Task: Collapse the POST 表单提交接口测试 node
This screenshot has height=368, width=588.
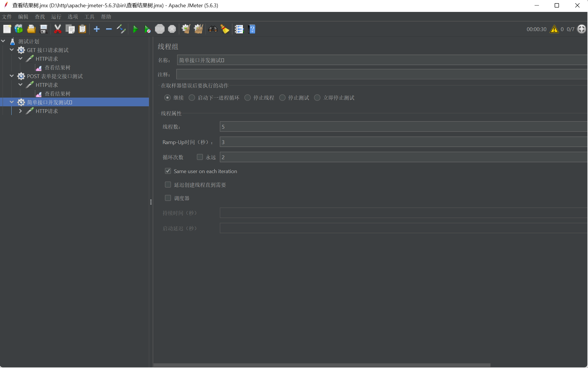Action: point(12,76)
